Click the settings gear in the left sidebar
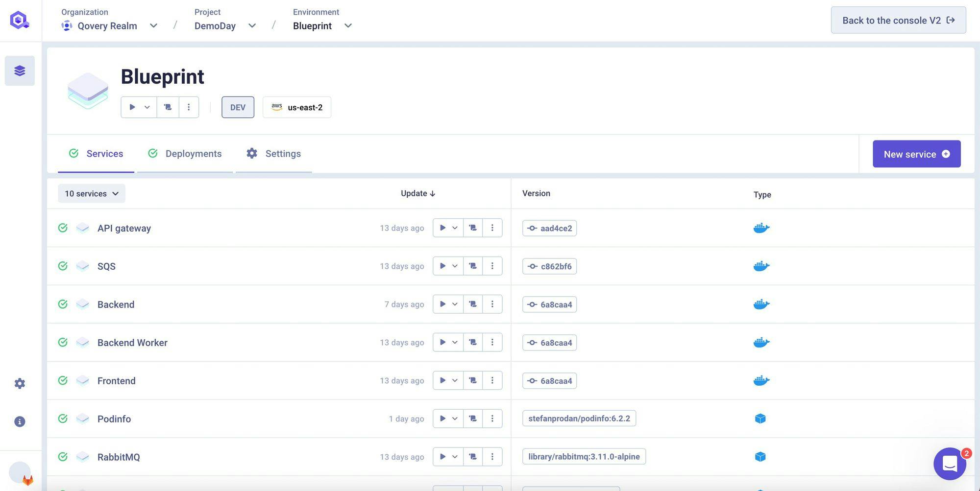Screen dimensions: 980x491 20,383
